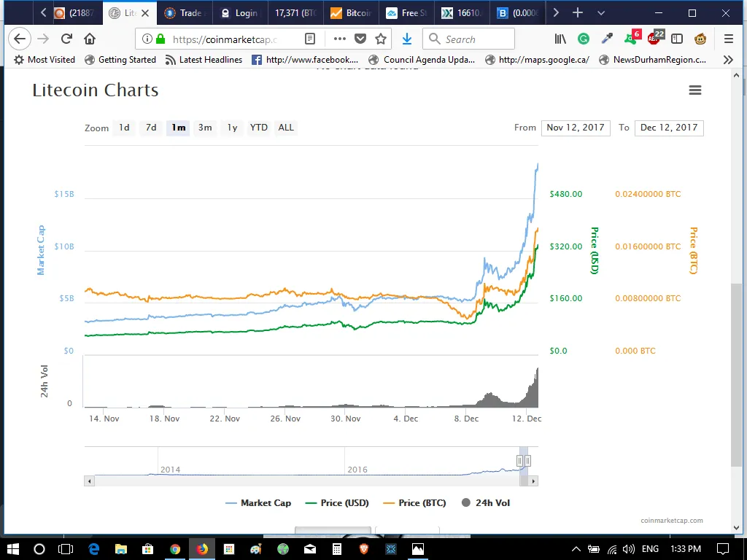747x560 pixels.
Task: Choose the YTD zoom range
Action: pyautogui.click(x=259, y=128)
